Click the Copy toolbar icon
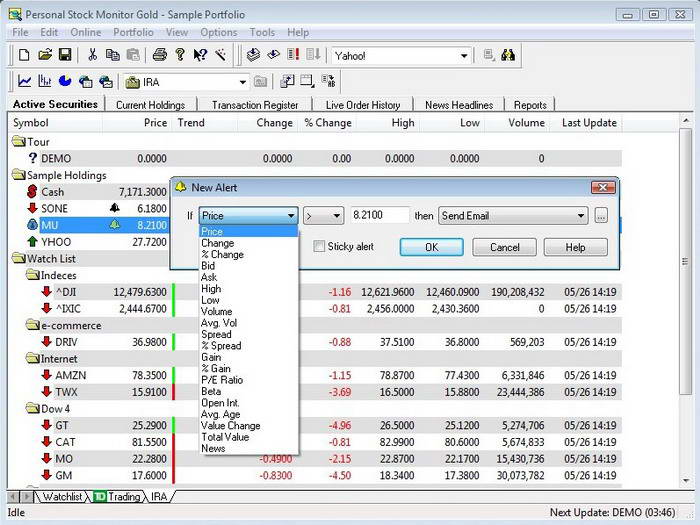700x525 pixels. [x=112, y=55]
